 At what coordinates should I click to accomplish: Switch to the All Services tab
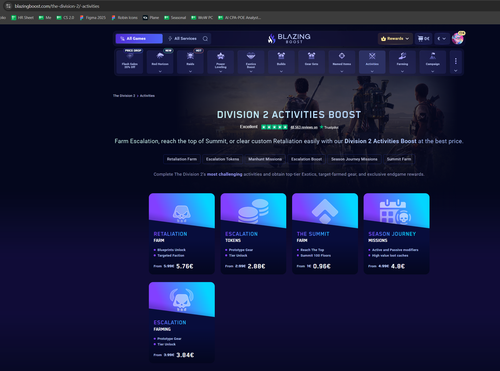coord(183,39)
